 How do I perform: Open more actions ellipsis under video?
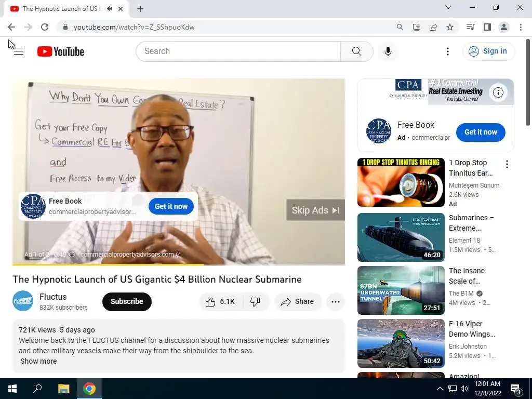[x=335, y=301]
